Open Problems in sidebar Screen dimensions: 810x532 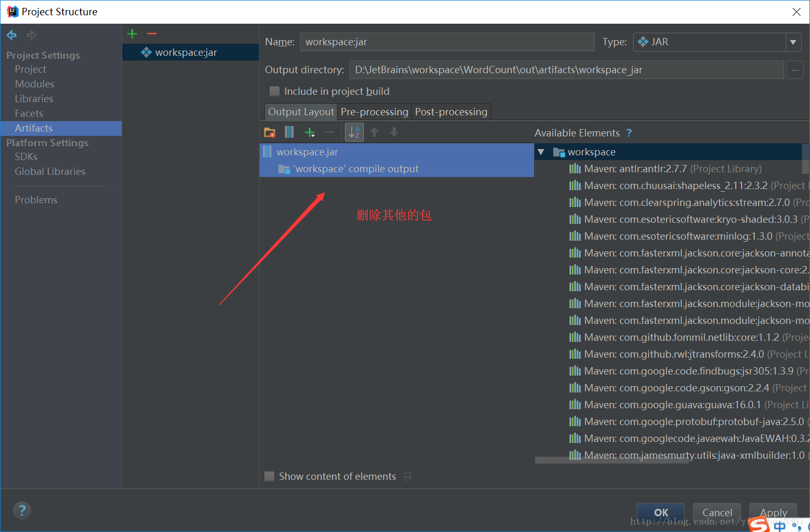36,200
